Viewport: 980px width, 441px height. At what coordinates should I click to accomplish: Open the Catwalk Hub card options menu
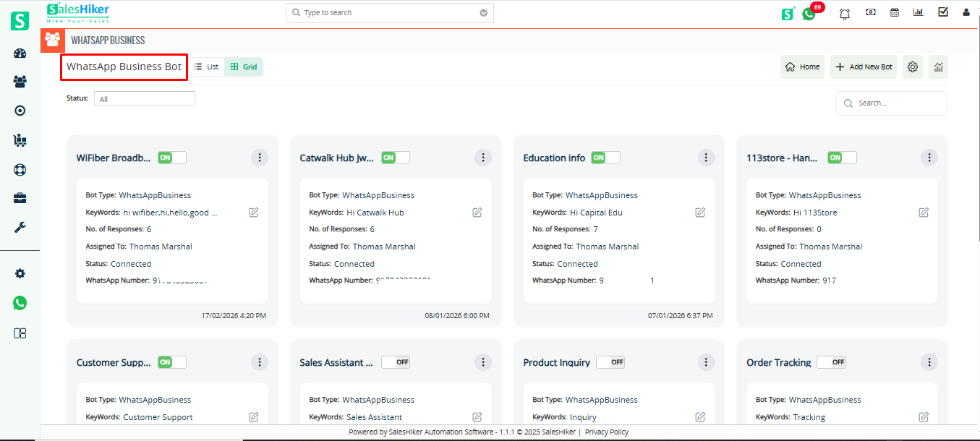pyautogui.click(x=483, y=157)
